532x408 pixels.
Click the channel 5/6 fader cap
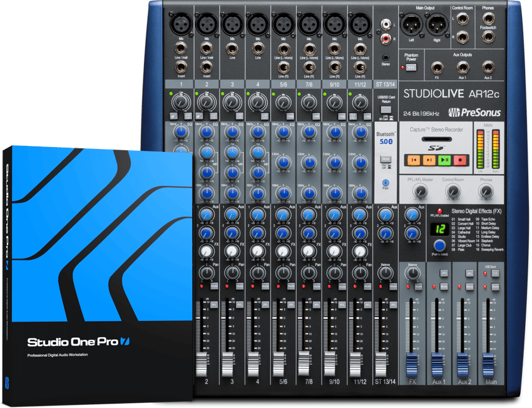tap(279, 364)
